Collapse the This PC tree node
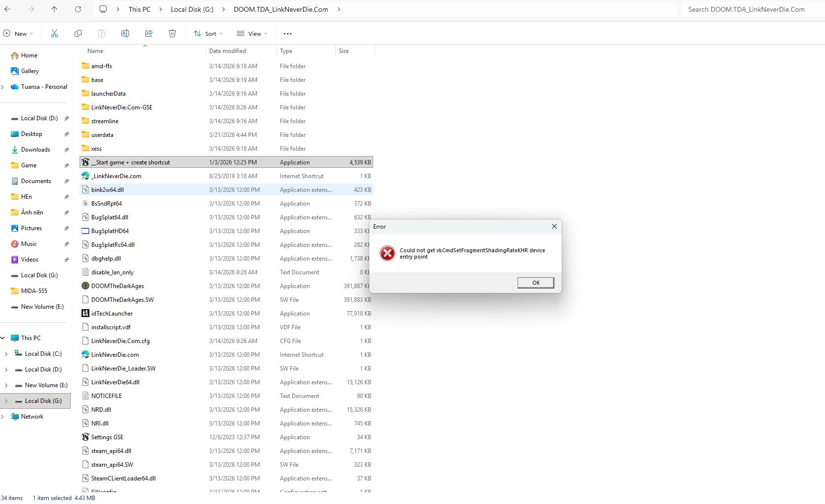This screenshot has height=504, width=825. click(x=3, y=338)
